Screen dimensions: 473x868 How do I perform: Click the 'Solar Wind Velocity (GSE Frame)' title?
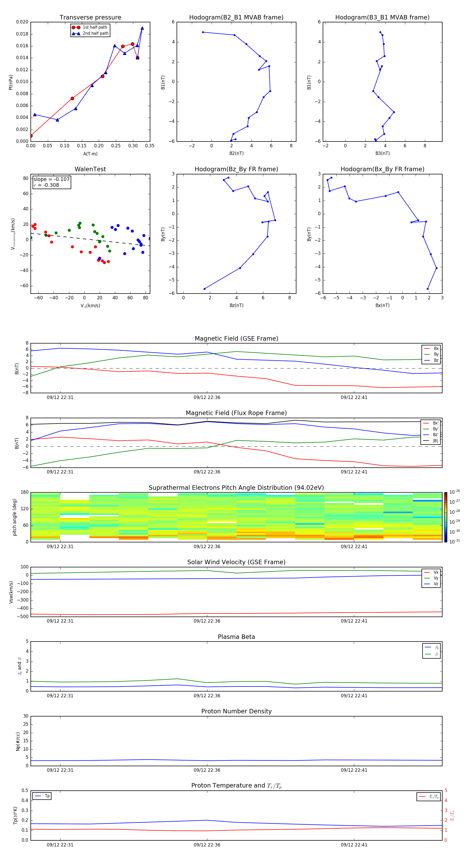(x=236, y=562)
